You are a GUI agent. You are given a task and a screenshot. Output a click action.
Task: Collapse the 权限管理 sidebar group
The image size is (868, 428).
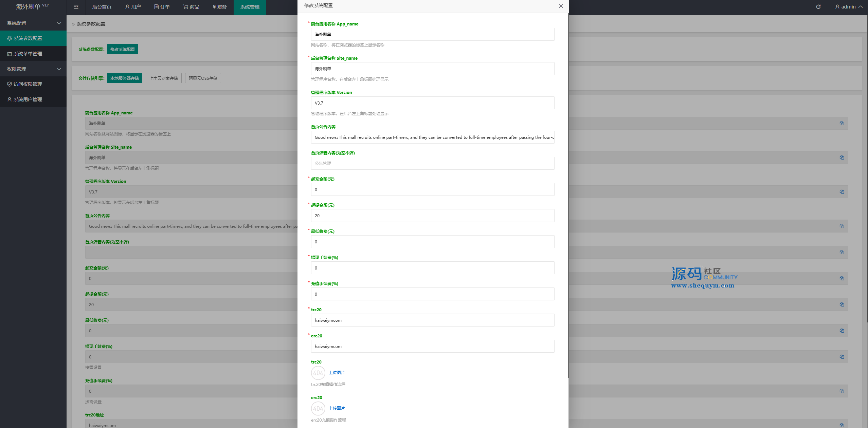pyautogui.click(x=33, y=69)
